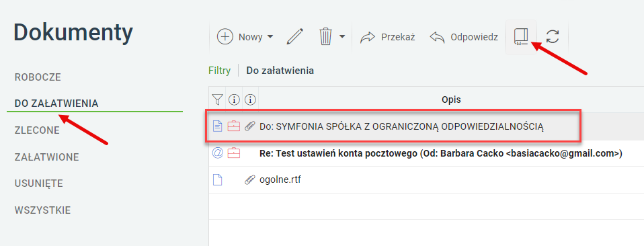Open the USUNIĘTE folder
The image size is (644, 246).
click(x=38, y=183)
